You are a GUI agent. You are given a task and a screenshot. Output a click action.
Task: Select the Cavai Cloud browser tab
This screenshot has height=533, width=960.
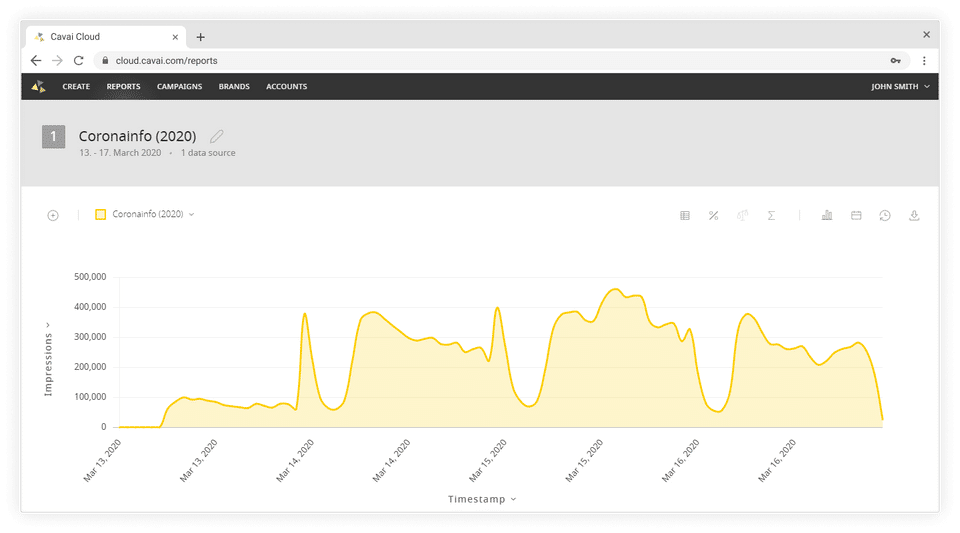pos(105,37)
